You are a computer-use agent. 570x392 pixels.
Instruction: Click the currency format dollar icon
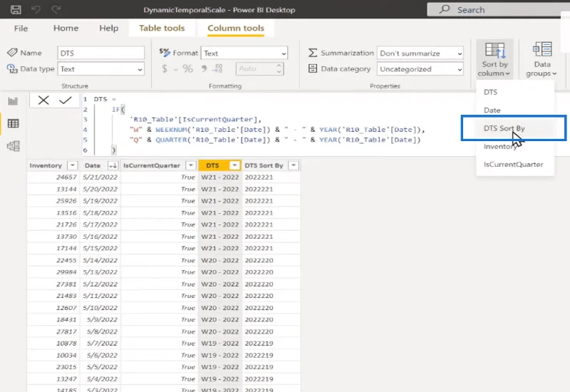(x=165, y=68)
